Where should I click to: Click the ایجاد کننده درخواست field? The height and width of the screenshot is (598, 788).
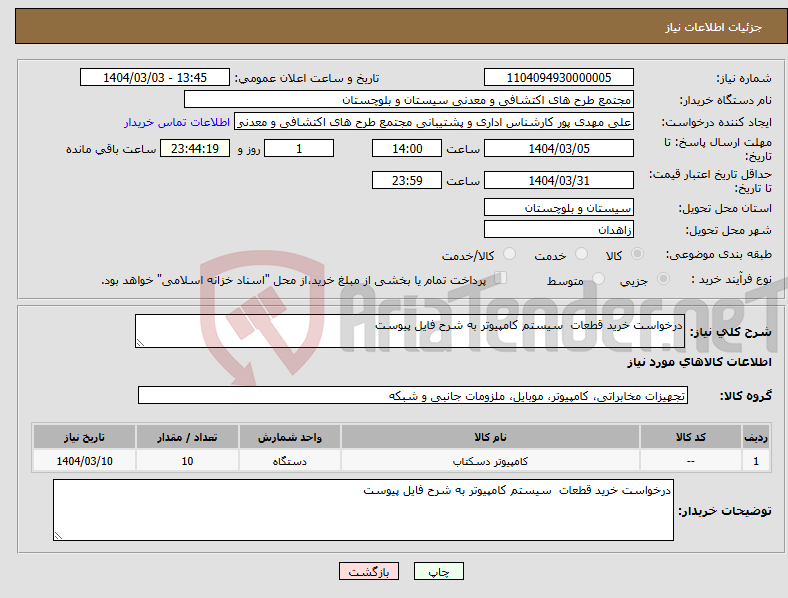434,122
